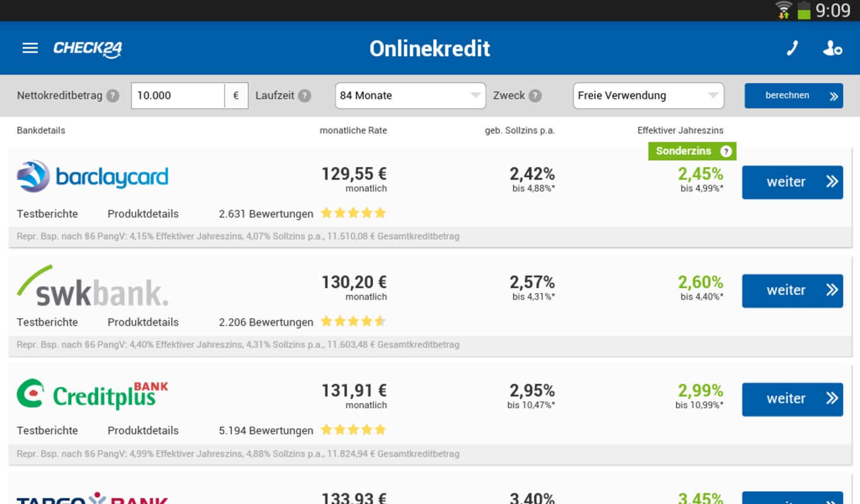Tap the Sonderzins green badge
Viewport: 860px width, 504px height.
[x=692, y=151]
